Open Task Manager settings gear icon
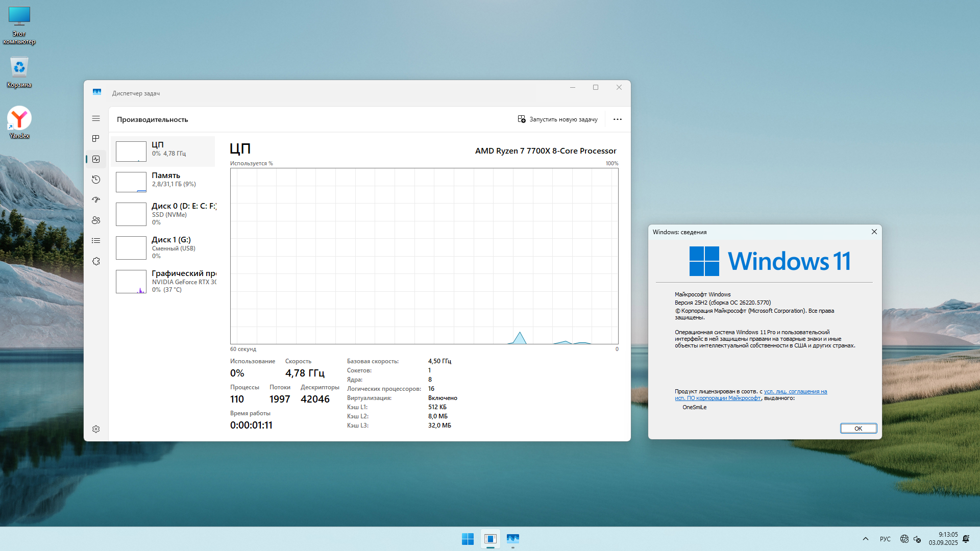The height and width of the screenshot is (551, 980). click(x=96, y=429)
